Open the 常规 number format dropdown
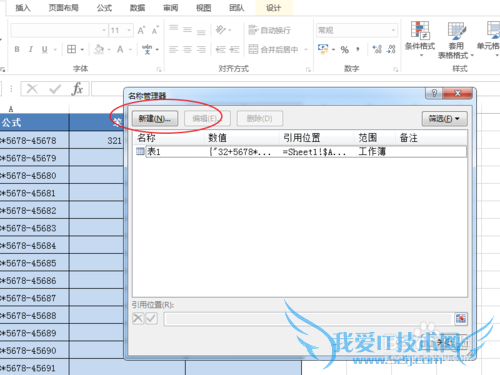 tap(393, 30)
